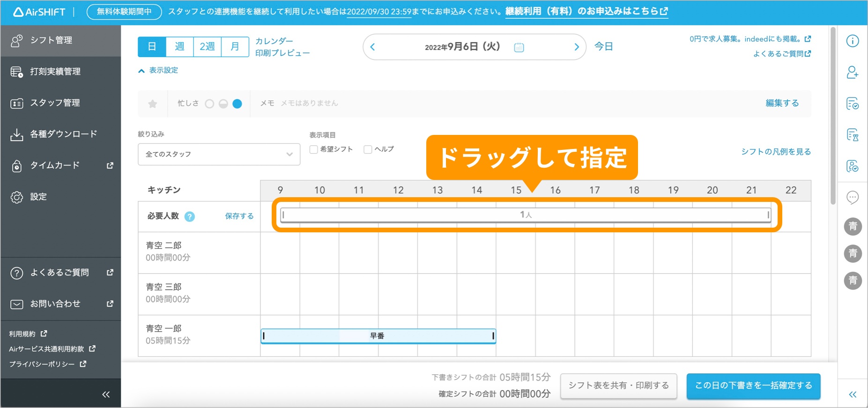The image size is (868, 408).
Task: Click the download tray icon
Action: [x=17, y=135]
